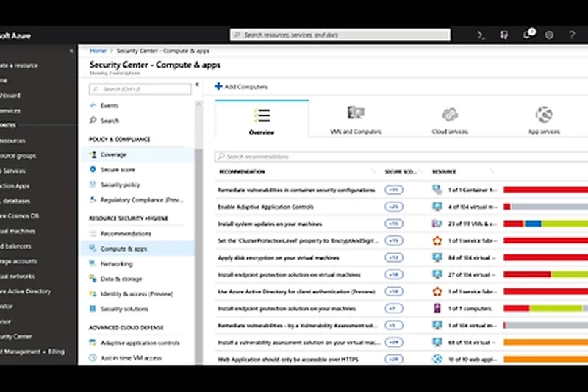Open the help question mark icon
The height and width of the screenshot is (392, 588).
pyautogui.click(x=572, y=35)
